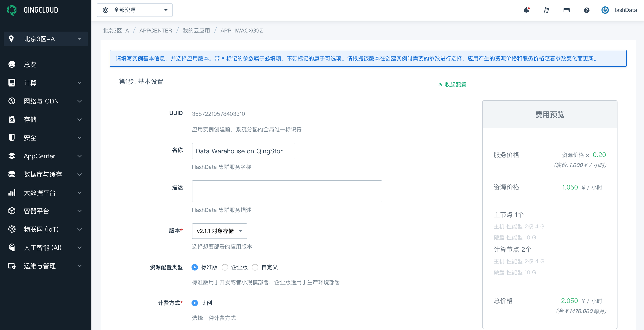Expand the 网络与 CDN chevron

click(x=80, y=101)
